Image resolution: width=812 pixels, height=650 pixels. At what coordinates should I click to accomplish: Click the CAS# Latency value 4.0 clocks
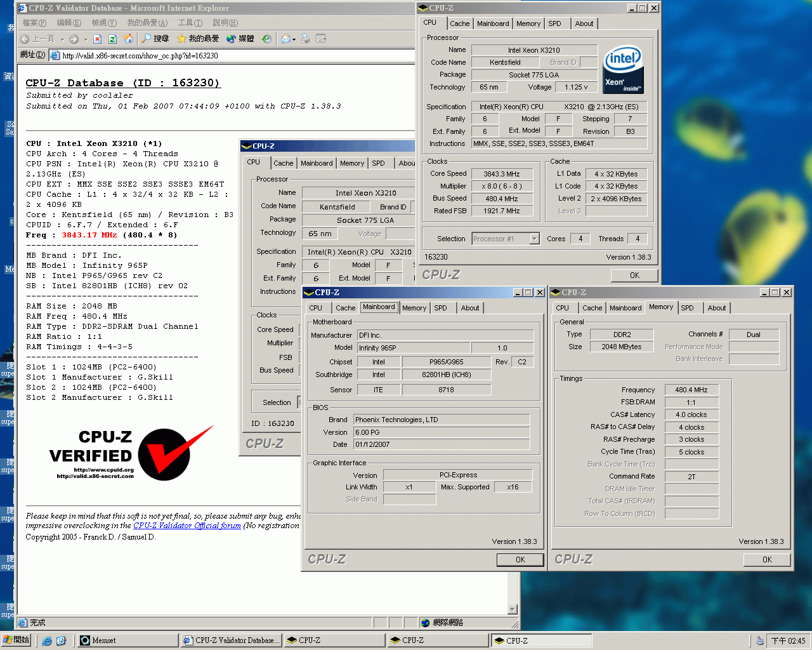click(691, 415)
